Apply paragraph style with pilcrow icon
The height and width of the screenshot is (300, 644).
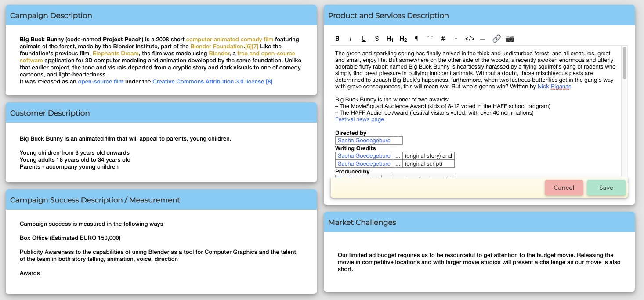[416, 39]
